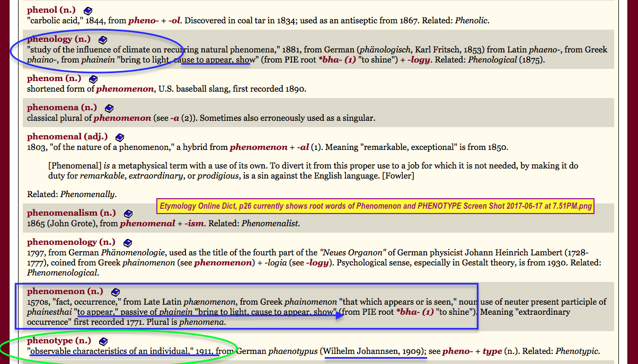The width and height of the screenshot is (638, 364).
Task: Follow the -ol suffix link in phenol entry
Action: pos(174,21)
